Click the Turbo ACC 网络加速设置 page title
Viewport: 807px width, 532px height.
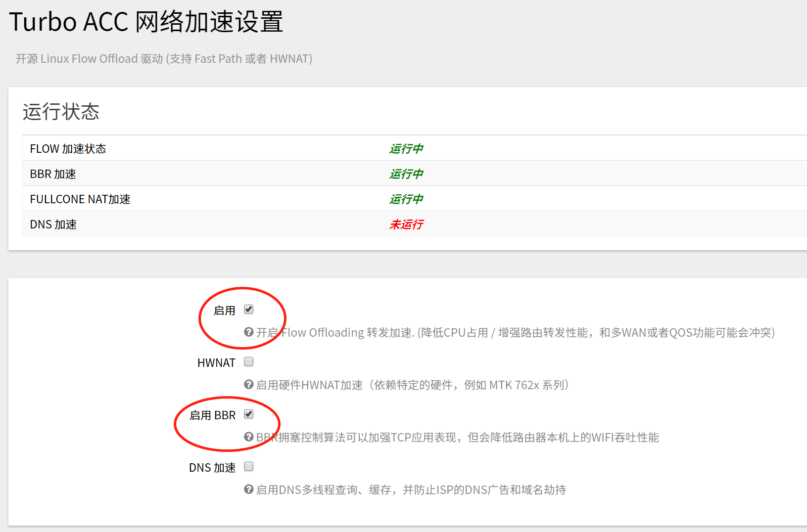[146, 22]
